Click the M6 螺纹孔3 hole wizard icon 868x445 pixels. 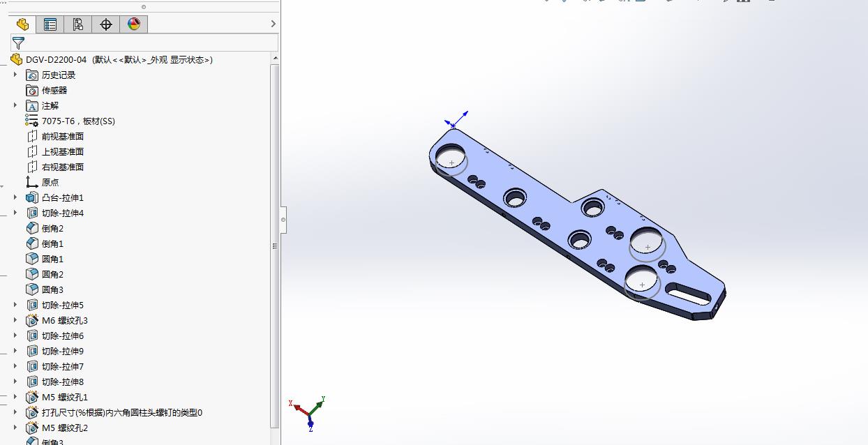click(32, 320)
